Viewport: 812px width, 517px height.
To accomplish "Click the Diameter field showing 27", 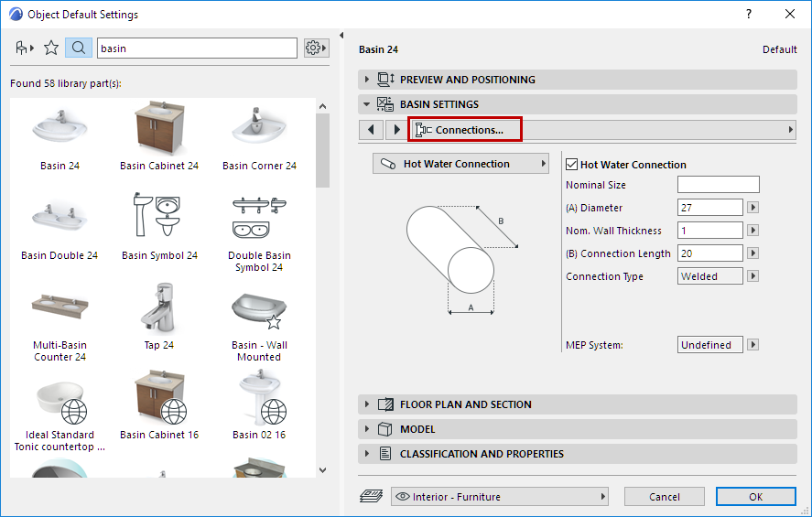I will 710,207.
